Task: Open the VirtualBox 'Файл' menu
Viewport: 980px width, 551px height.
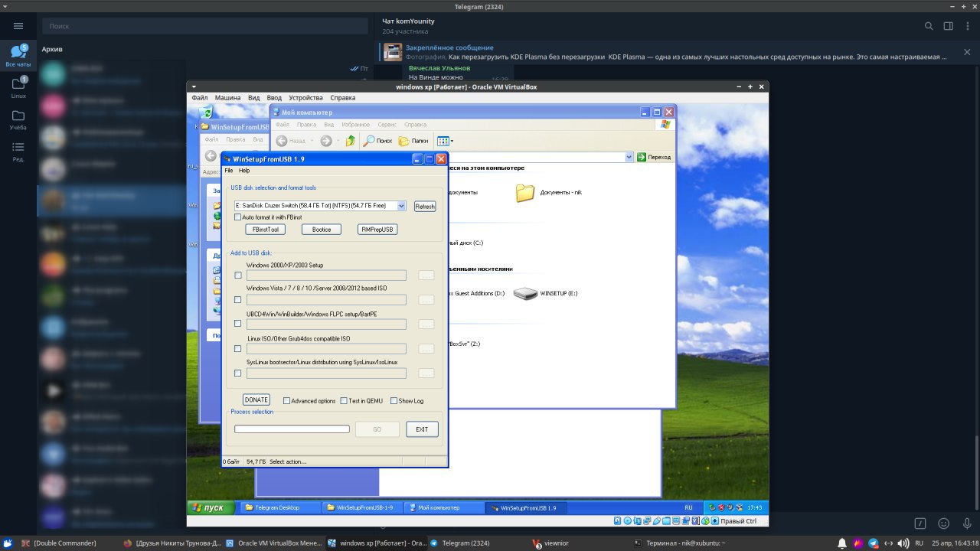Action: pyautogui.click(x=200, y=98)
